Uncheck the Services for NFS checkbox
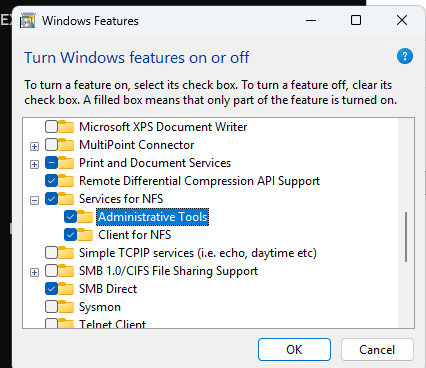This screenshot has width=426, height=368. [51, 199]
